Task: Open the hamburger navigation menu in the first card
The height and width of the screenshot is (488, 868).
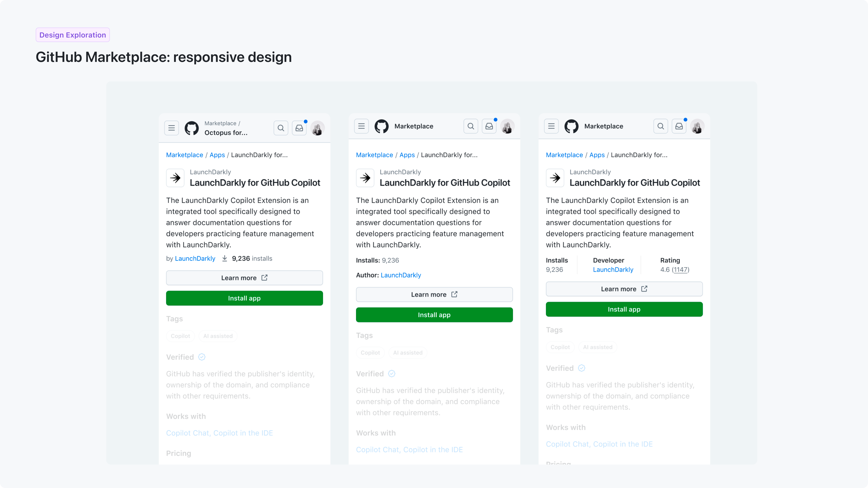Action: pos(172,128)
